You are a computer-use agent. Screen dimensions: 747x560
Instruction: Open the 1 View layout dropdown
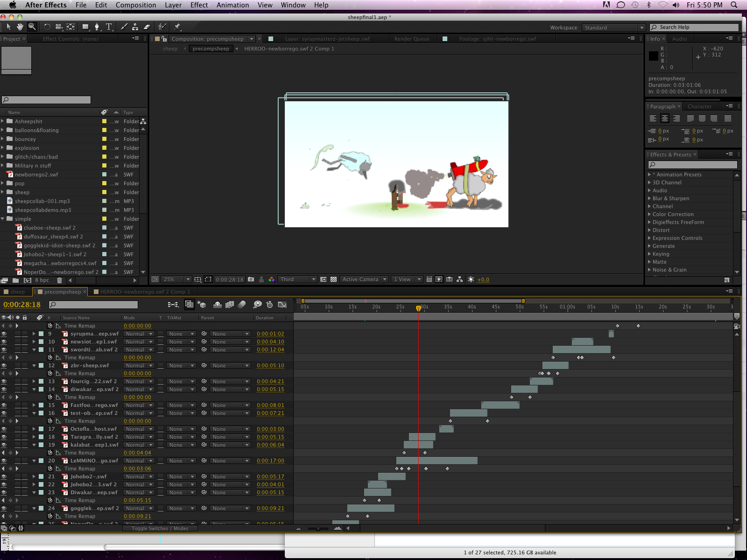pos(406,280)
